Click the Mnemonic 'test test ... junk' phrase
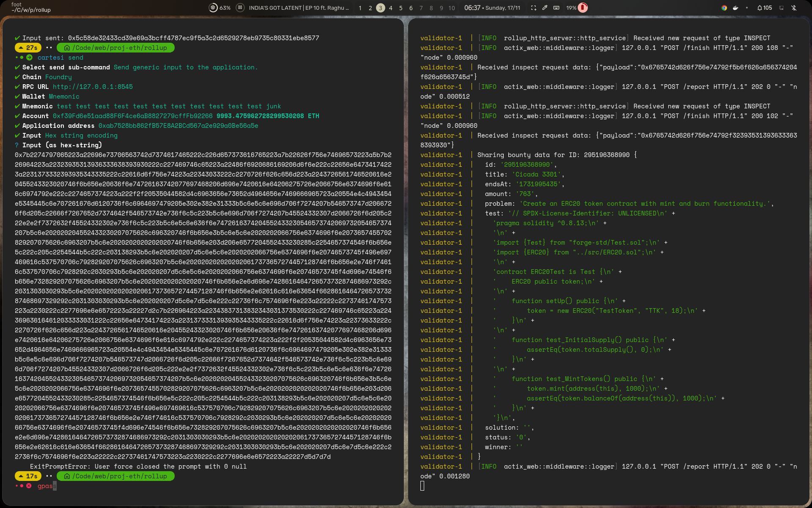The width and height of the screenshot is (812, 508). 169,106
